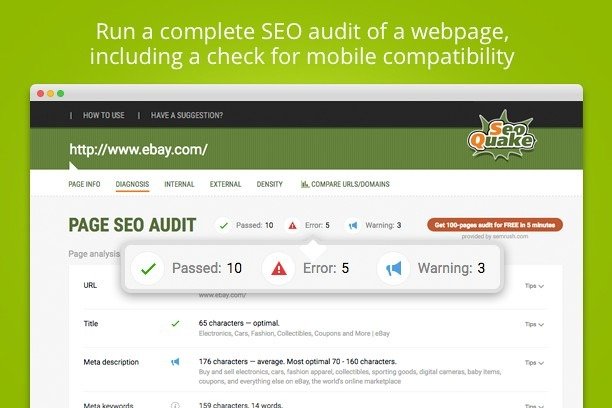Open the How To Use link

click(x=103, y=115)
